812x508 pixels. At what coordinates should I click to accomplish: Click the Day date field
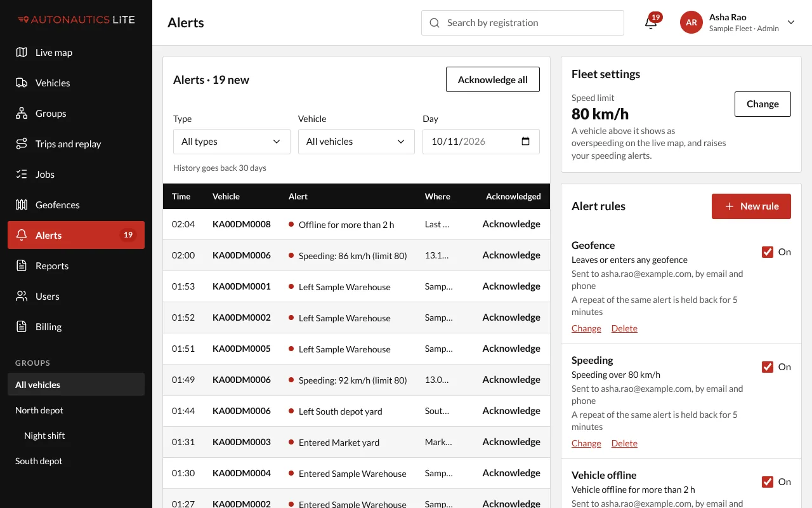point(481,142)
